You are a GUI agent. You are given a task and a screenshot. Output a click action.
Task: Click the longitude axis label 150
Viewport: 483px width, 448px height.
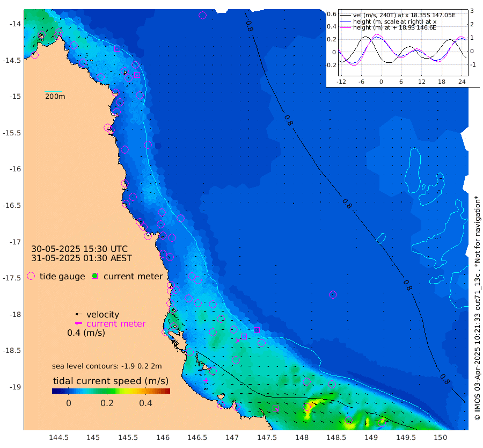[x=441, y=437]
